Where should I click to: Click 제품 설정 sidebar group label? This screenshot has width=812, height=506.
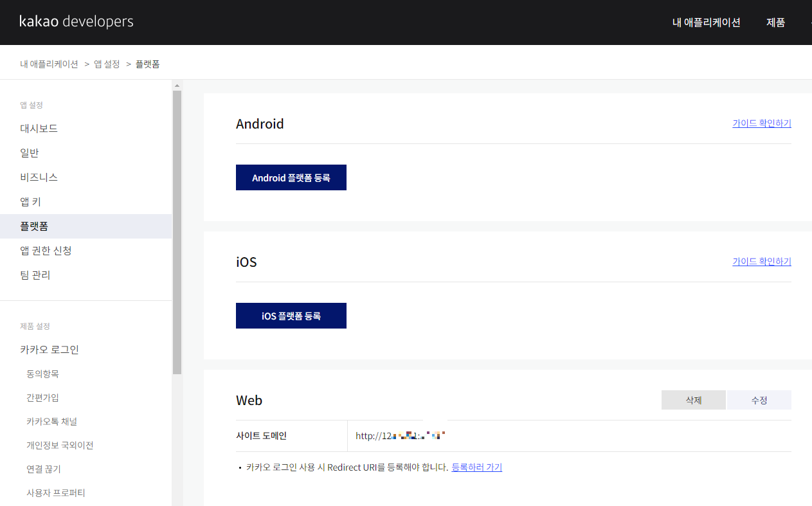tap(35, 326)
